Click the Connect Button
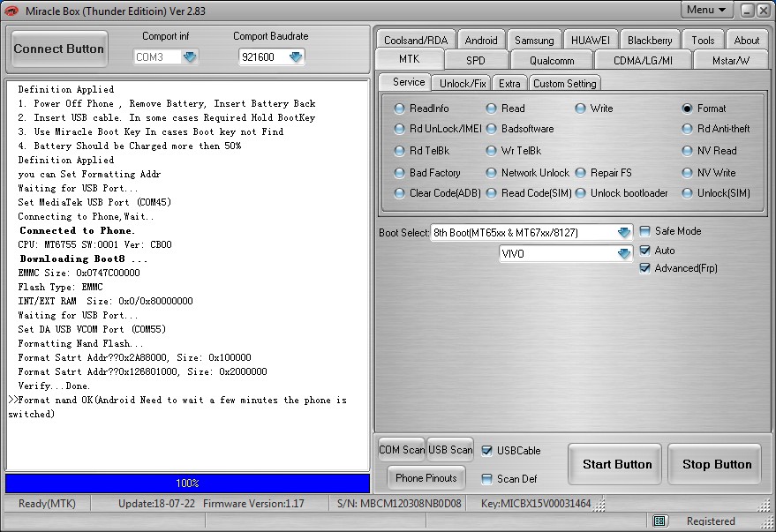Screen dimensions: 776x532 click(59, 49)
